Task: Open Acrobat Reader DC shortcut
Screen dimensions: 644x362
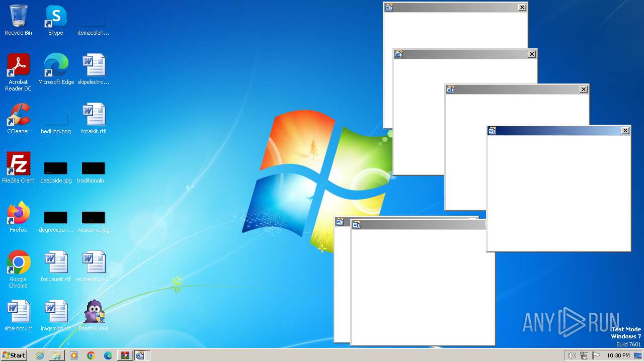Action: point(18,72)
